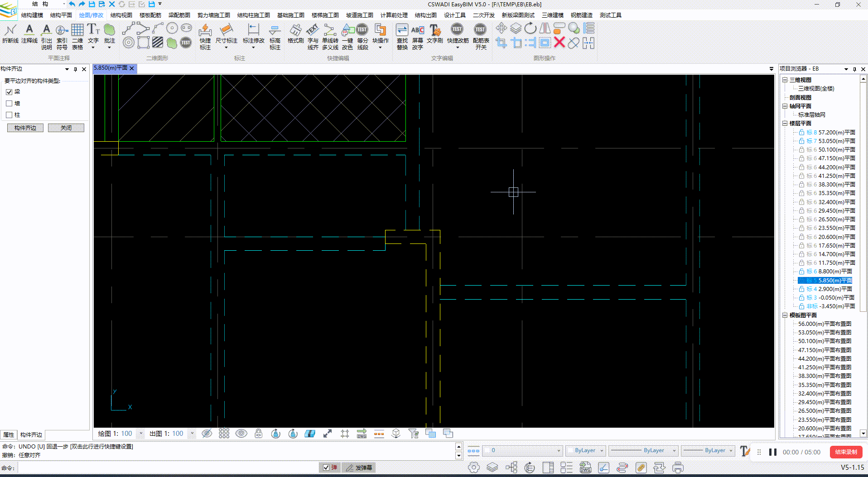Click the DWG export icon in view toolbar
This screenshot has height=477, width=868.
(x=362, y=434)
